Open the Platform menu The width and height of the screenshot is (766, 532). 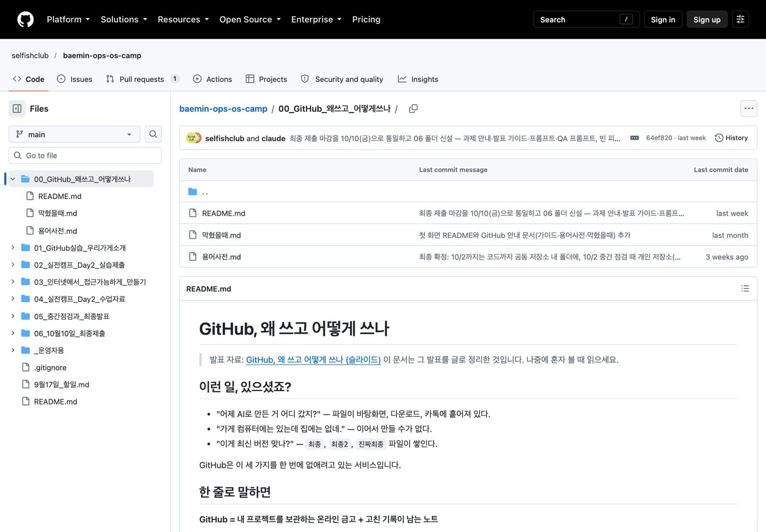point(68,19)
